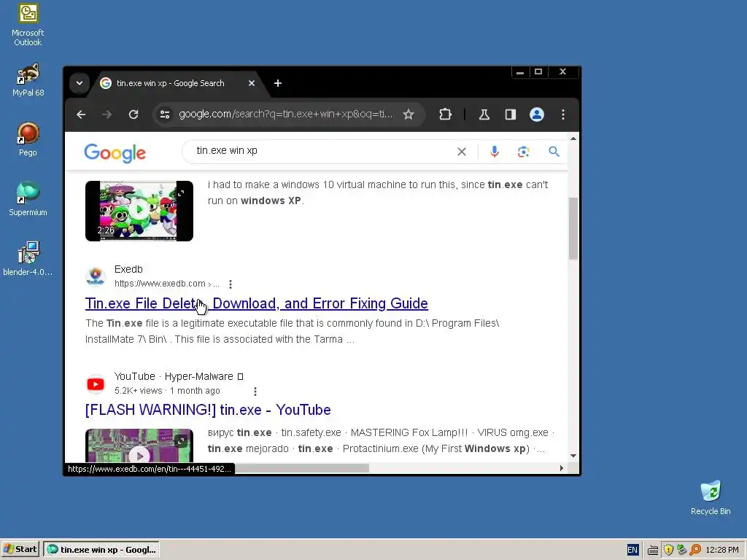Minimize the browser window
The image size is (747, 560).
coord(520,72)
